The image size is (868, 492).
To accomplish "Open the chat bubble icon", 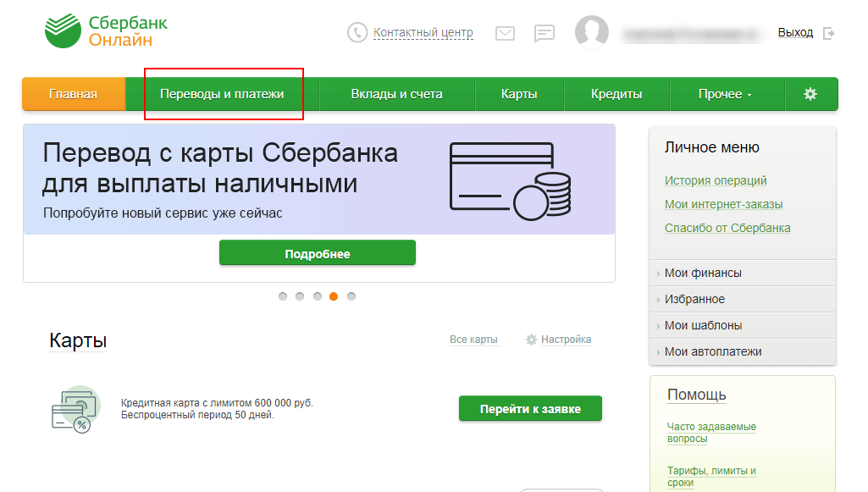I will (545, 33).
